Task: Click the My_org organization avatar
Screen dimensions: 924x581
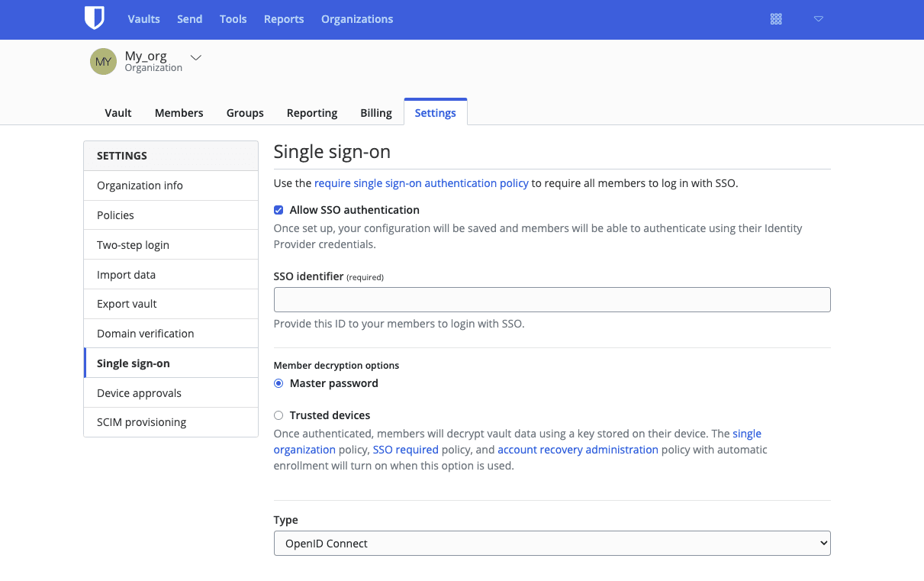Action: (x=103, y=61)
